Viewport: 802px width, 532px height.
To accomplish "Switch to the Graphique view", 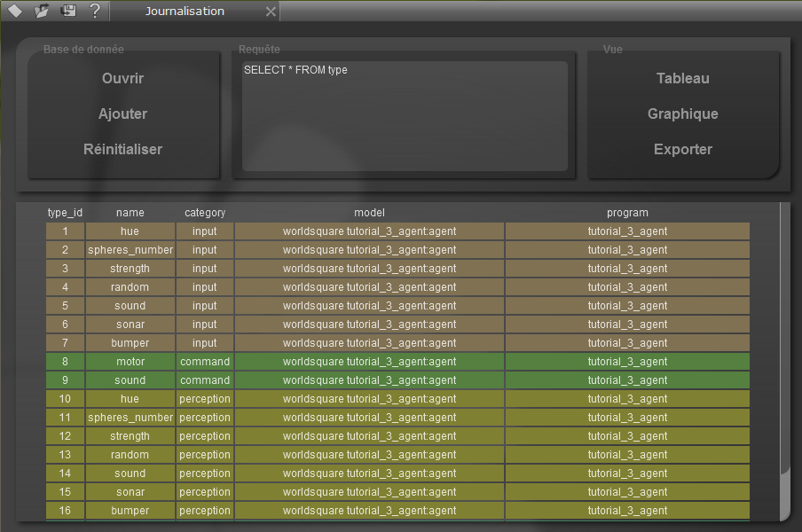I will click(x=683, y=113).
